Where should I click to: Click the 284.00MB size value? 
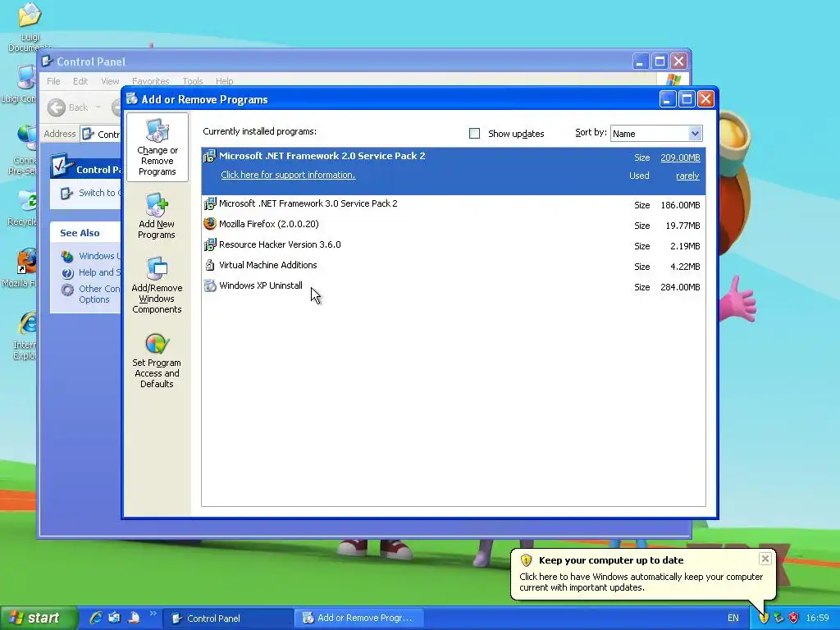tap(680, 287)
